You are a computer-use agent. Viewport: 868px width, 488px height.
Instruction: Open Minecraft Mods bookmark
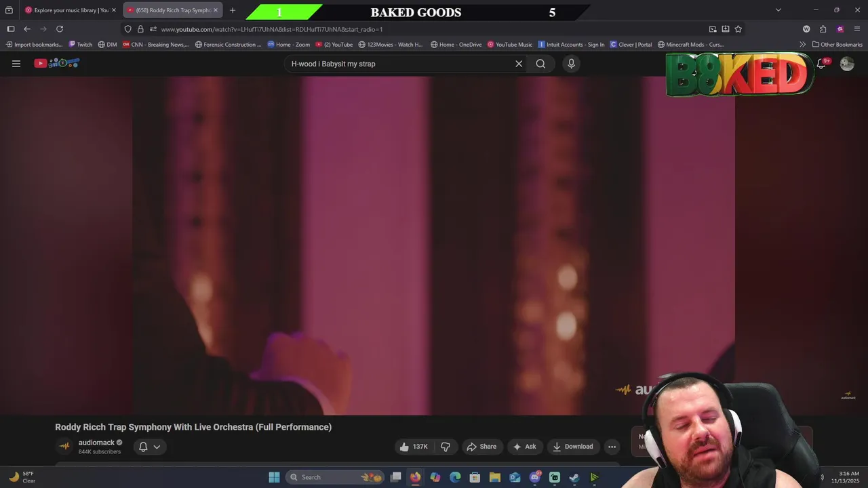pyautogui.click(x=690, y=45)
